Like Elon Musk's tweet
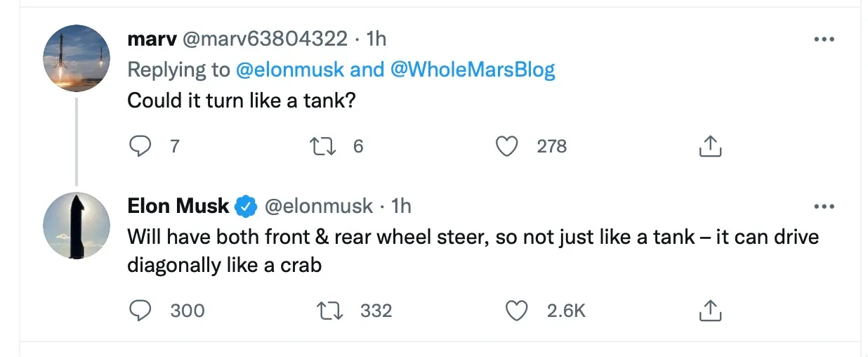Image resolution: width=868 pixels, height=357 pixels. click(517, 311)
